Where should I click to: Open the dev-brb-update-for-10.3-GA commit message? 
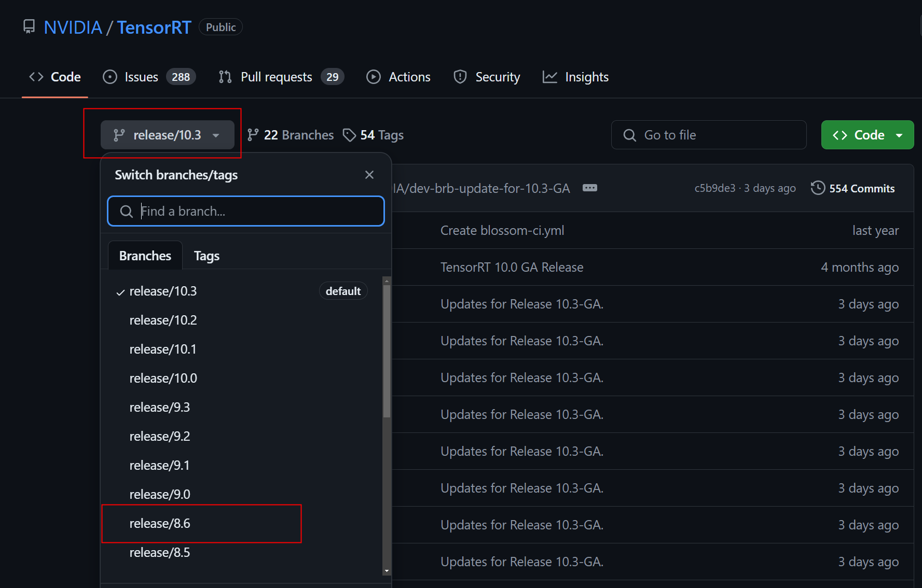click(481, 188)
